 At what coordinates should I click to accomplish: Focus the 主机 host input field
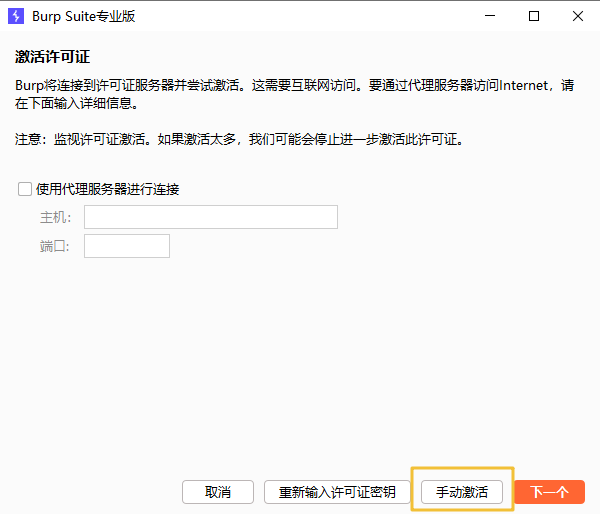211,217
